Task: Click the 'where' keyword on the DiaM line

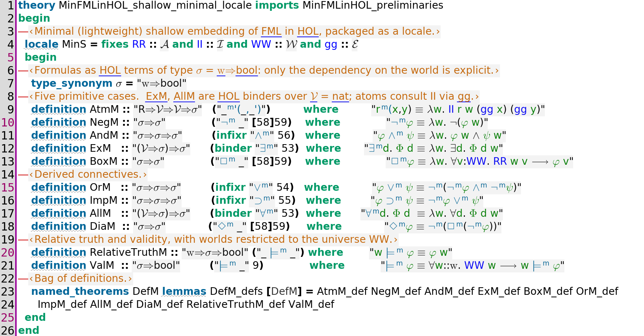Action: (x=324, y=227)
